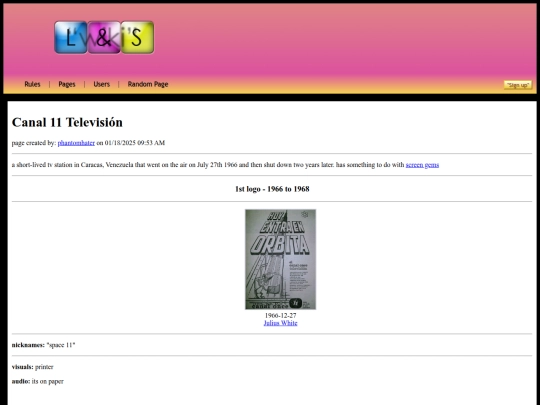
Task: Open the Rules page
Action: pos(32,84)
